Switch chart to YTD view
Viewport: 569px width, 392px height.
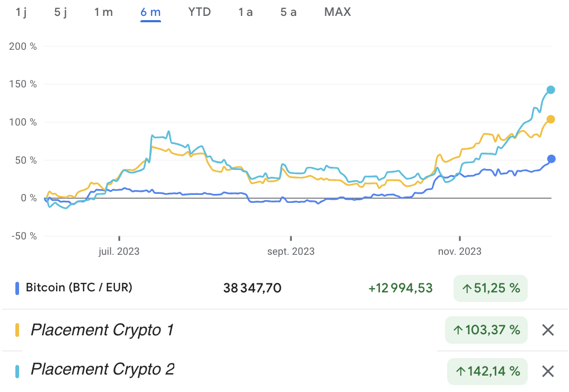199,12
